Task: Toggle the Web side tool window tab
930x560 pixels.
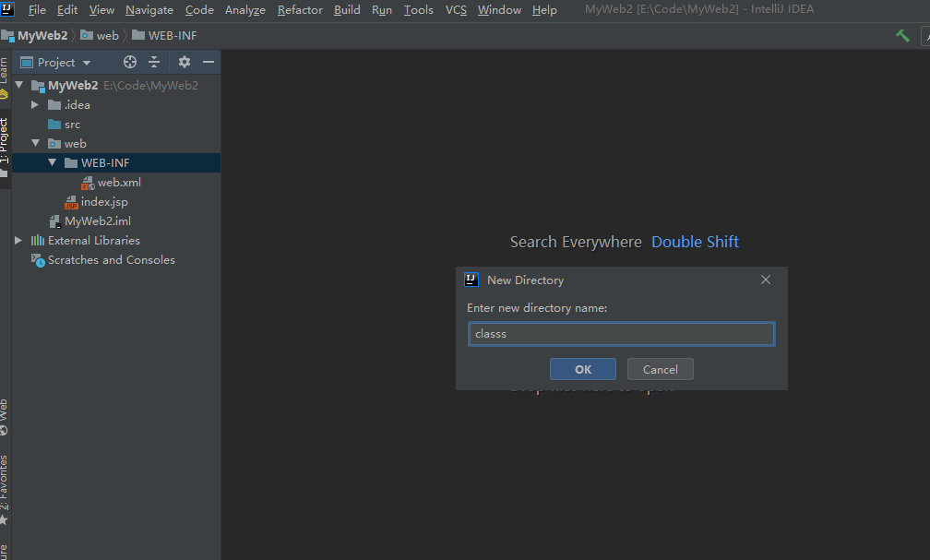Action: (x=5, y=418)
